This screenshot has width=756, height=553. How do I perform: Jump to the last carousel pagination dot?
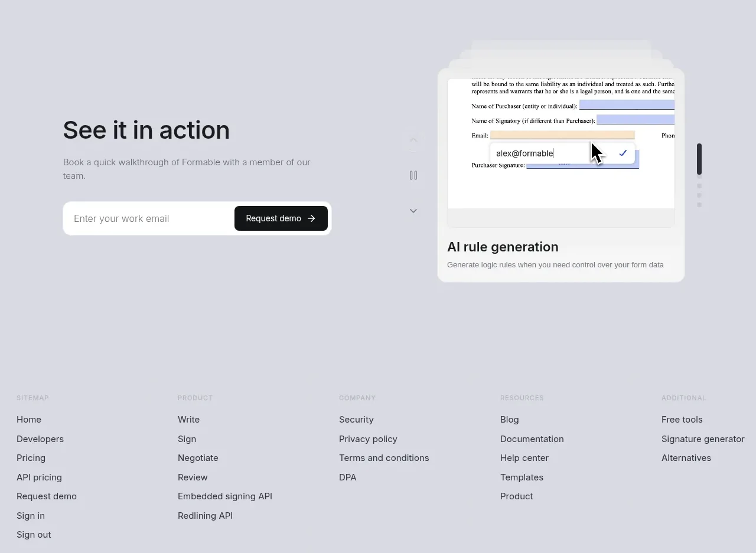(x=699, y=205)
